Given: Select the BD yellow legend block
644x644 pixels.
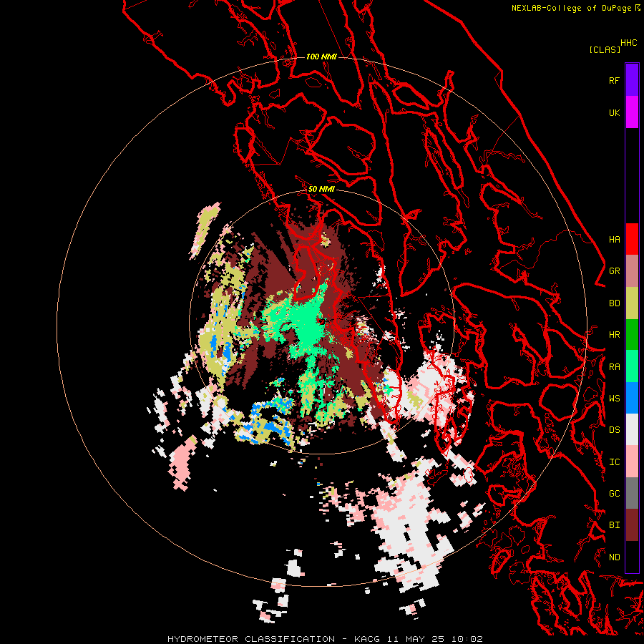Looking at the screenshot, I should (x=632, y=303).
